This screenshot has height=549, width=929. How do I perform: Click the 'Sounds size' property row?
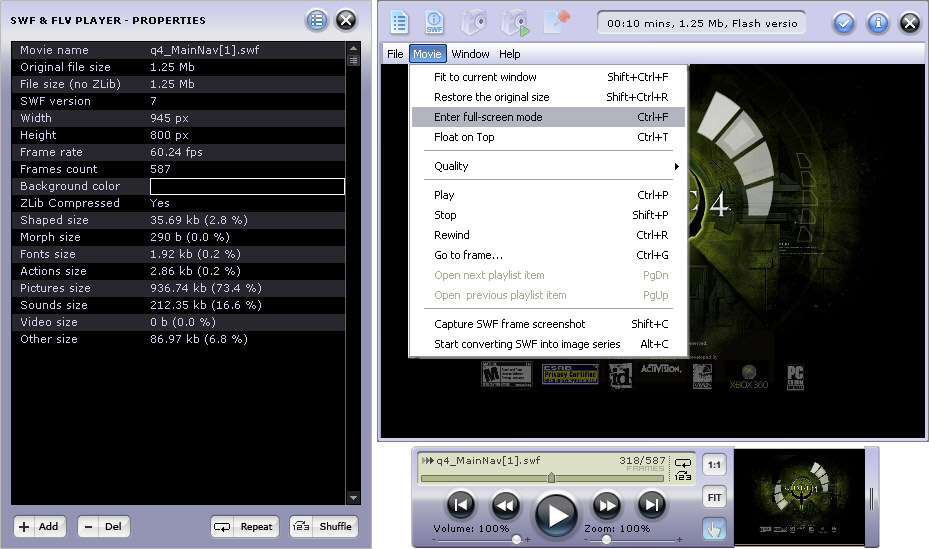[x=178, y=305]
